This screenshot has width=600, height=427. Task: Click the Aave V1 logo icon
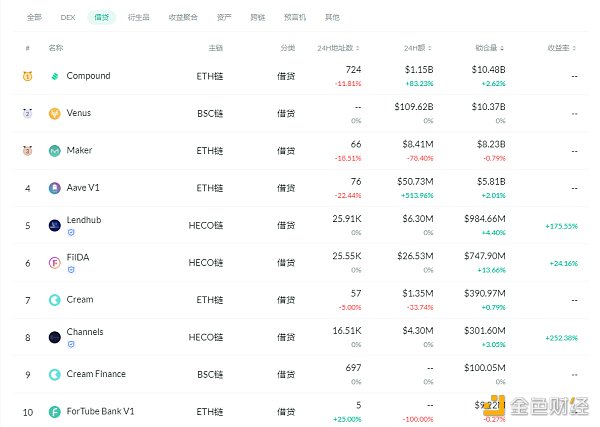54,188
